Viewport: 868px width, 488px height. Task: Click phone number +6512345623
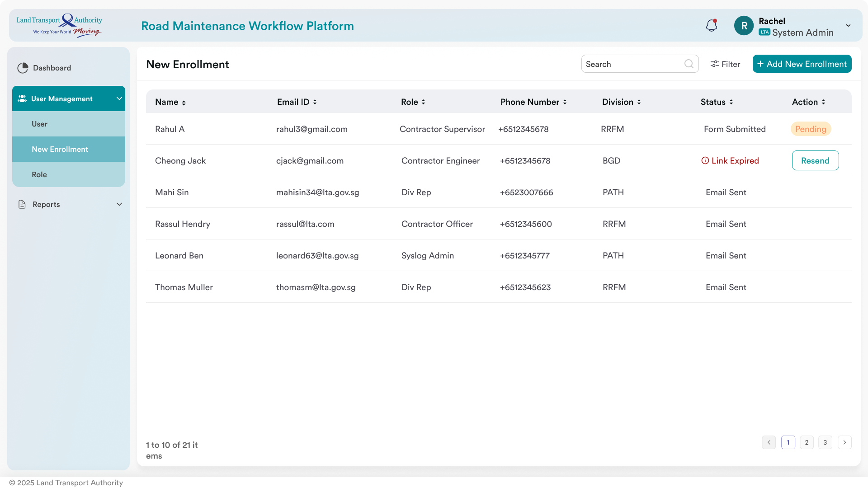525,287
